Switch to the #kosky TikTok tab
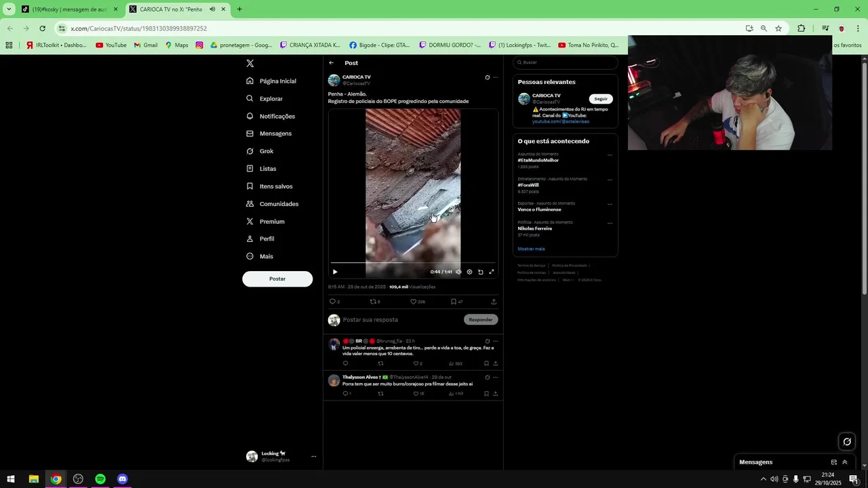This screenshot has width=868, height=488. pos(70,9)
